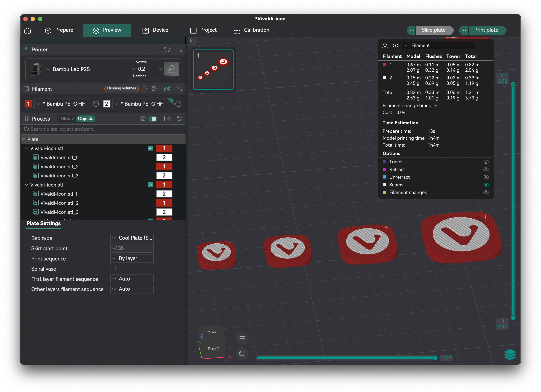Refresh printer sync icon in Printer header
Screen dimensions: 541x392
coord(167,49)
